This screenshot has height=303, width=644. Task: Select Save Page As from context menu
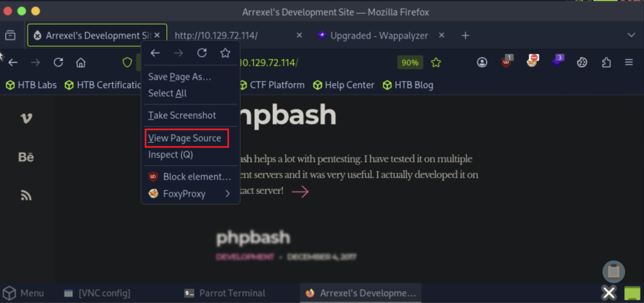(191, 77)
